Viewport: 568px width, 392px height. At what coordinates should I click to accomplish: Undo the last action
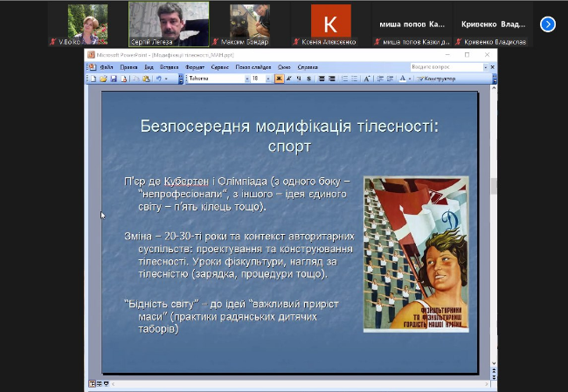coord(159,79)
